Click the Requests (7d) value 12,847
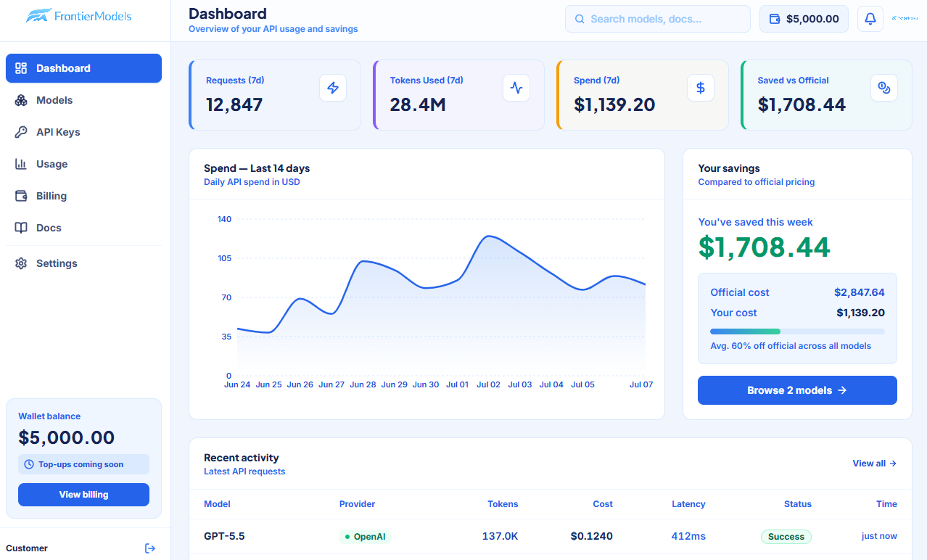Image resolution: width=927 pixels, height=560 pixels. coord(234,104)
